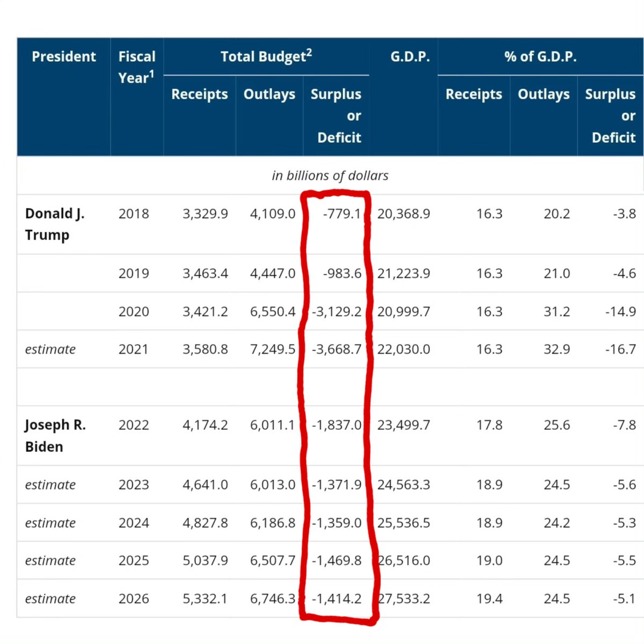Click the outlays value 6,011.1

click(x=273, y=425)
